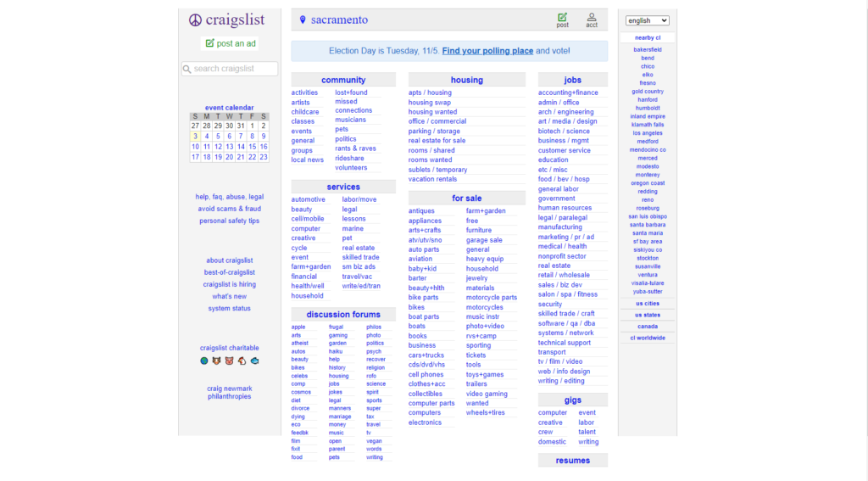Open antiques for sale category
The image size is (868, 481).
click(x=421, y=211)
